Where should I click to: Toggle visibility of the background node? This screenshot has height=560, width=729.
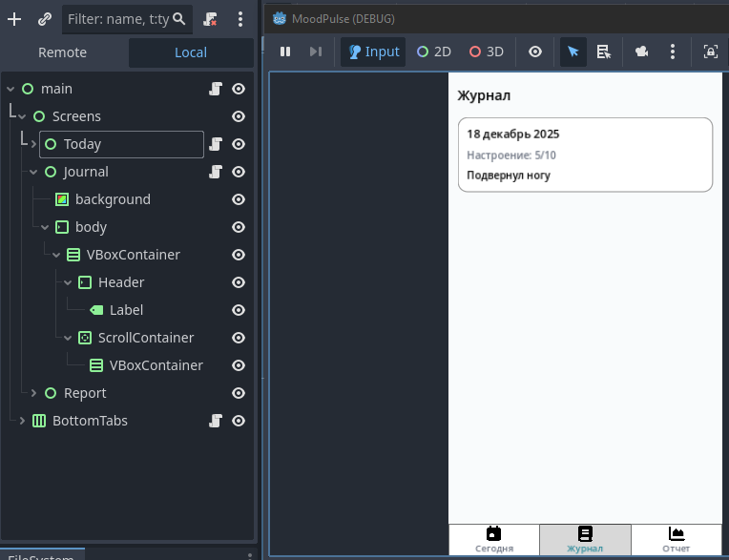pos(239,199)
